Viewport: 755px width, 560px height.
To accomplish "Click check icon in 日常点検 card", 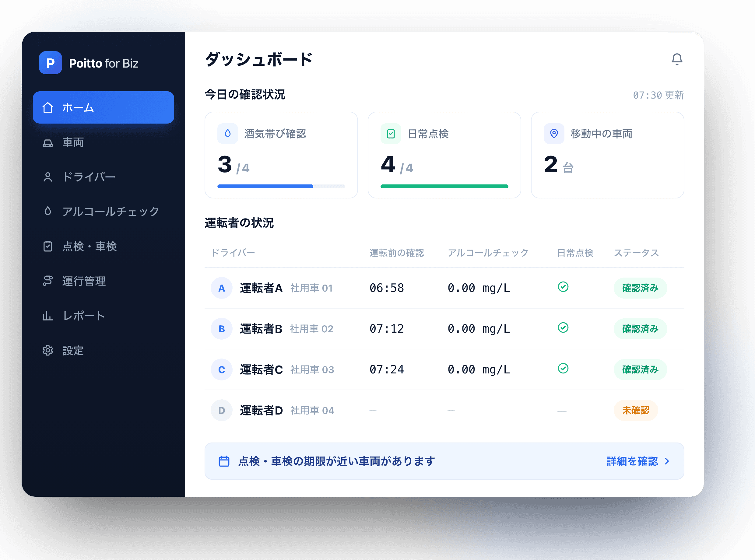I will [391, 134].
